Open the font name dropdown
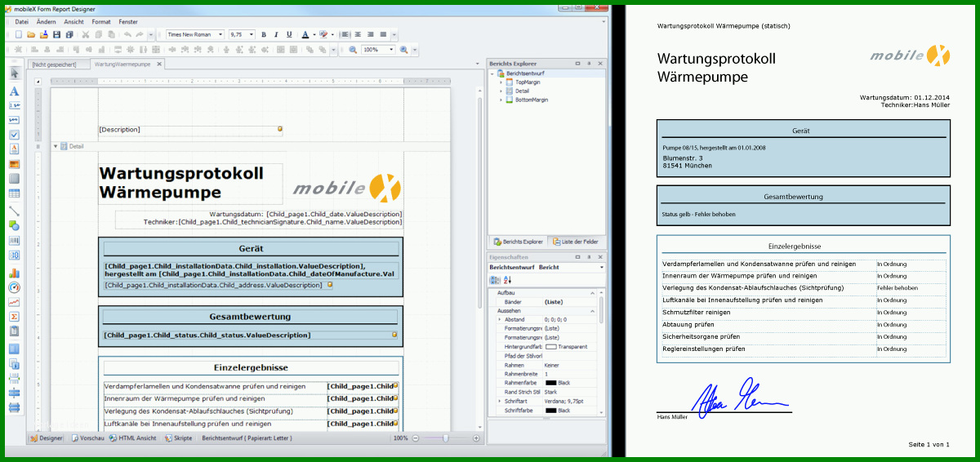 tap(220, 34)
